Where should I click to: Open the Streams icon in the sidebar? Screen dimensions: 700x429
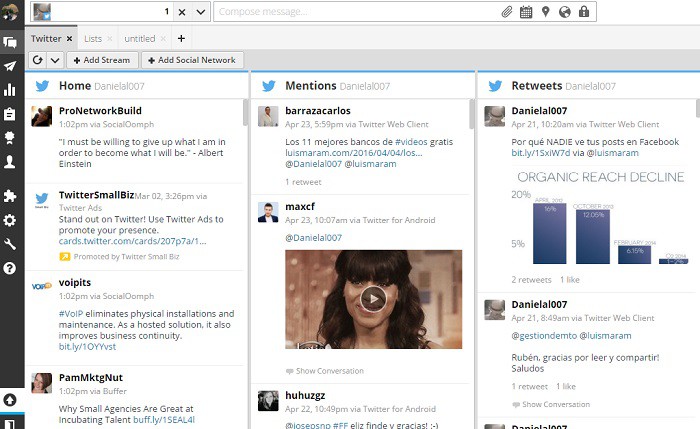[x=10, y=42]
